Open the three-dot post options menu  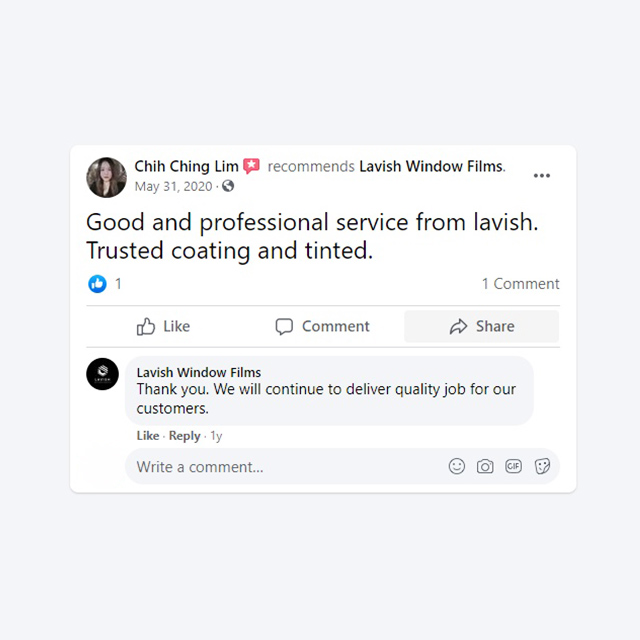tap(542, 176)
